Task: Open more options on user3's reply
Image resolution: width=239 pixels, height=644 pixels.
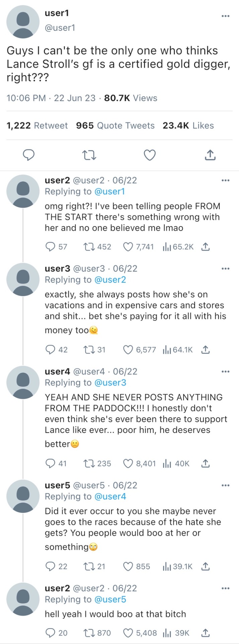Action: coord(226,269)
